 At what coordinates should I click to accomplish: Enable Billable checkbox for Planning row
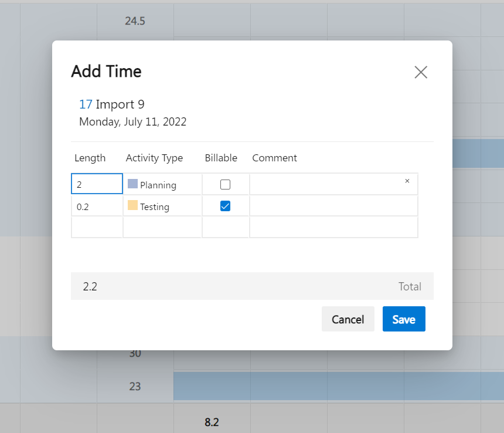(225, 184)
